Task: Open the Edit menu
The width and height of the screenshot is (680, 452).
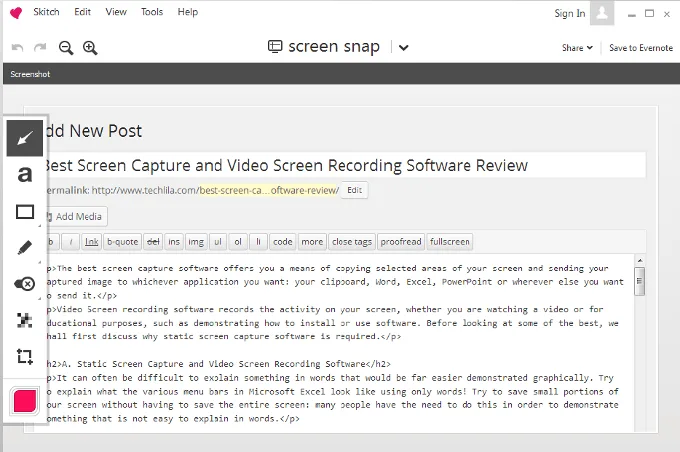Action: 82,12
